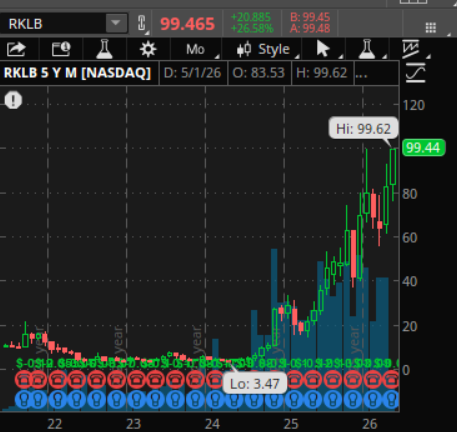Screen dimensions: 457x432
Task: Click the share chart arrow icon
Action: [16, 49]
